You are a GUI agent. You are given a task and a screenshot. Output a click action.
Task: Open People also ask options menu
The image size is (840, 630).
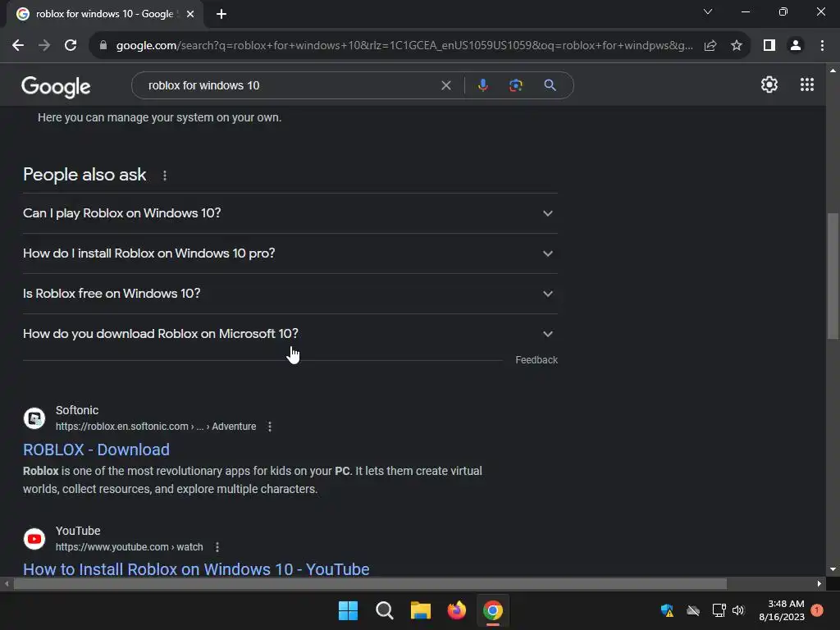point(164,176)
